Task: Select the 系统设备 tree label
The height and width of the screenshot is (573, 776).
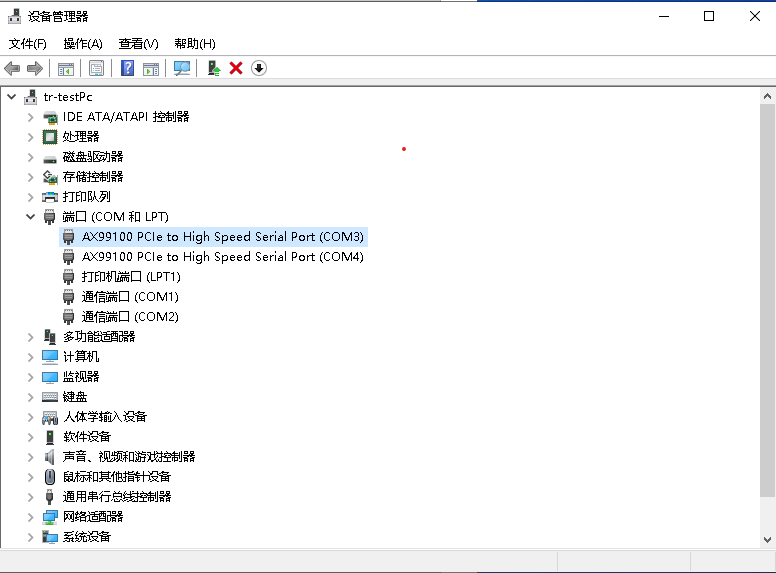Action: coord(87,537)
